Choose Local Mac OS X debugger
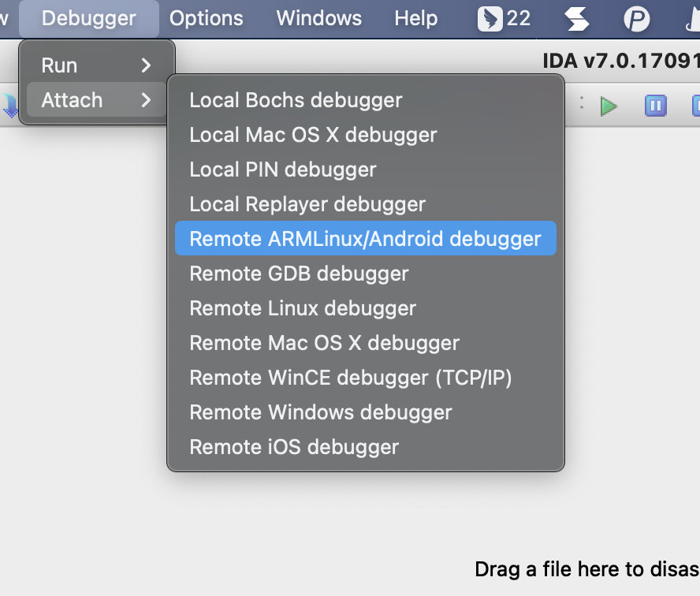Screen dimensions: 700x596 click(313, 135)
